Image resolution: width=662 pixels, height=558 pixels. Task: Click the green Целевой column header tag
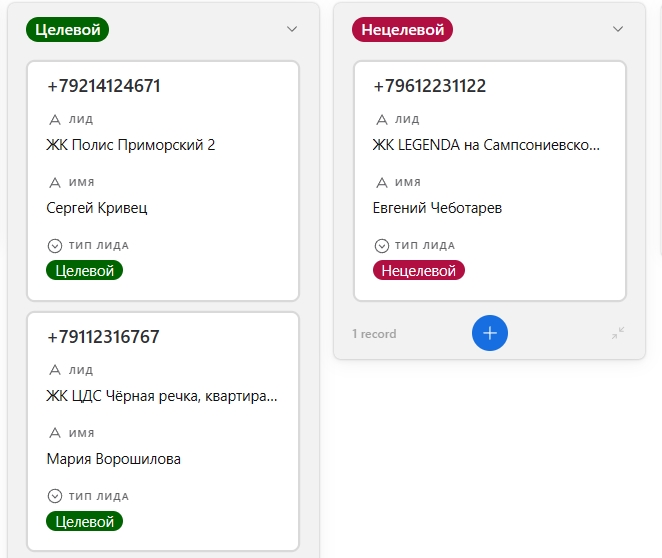[67, 30]
